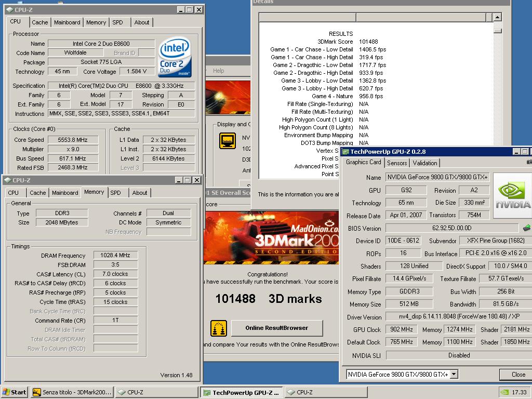Click the yellow trees icon beside Online ResultBrowser
Image resolution: width=532 pixels, height=399 pixels.
click(219, 328)
